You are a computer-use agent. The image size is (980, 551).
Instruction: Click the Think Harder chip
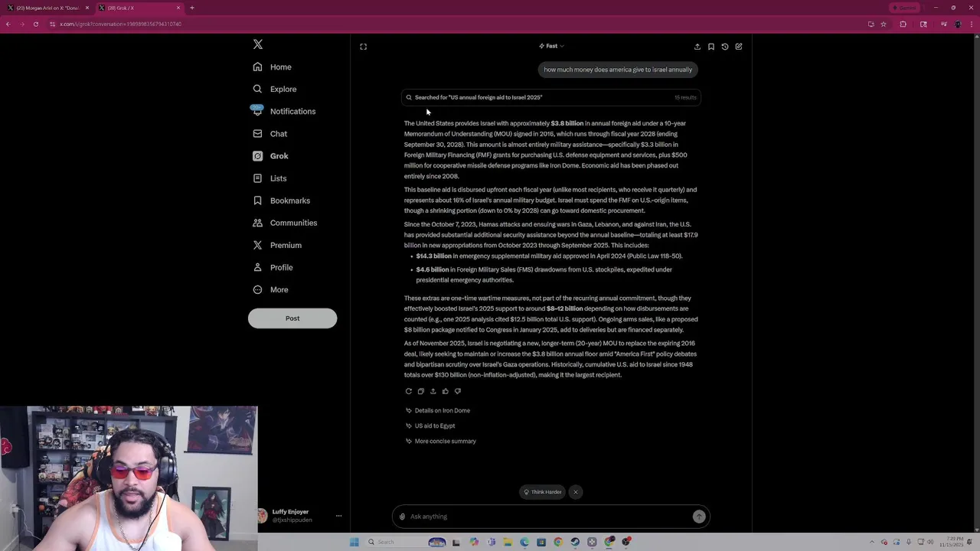[x=543, y=492]
